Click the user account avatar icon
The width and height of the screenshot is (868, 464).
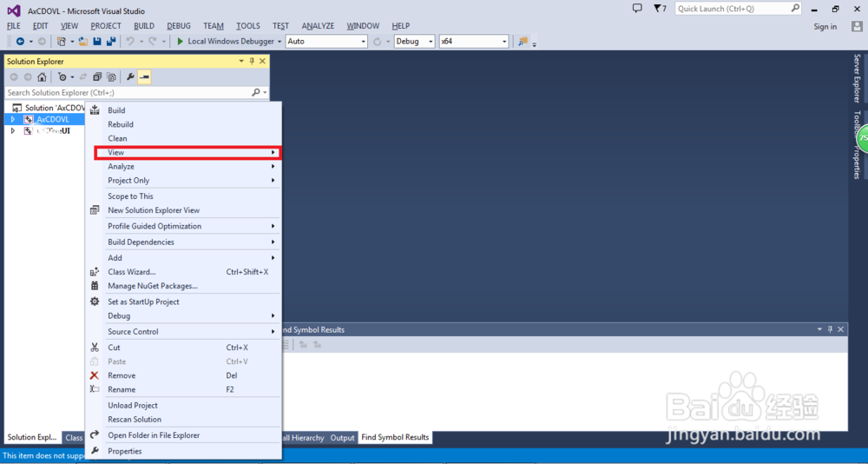coord(857,27)
